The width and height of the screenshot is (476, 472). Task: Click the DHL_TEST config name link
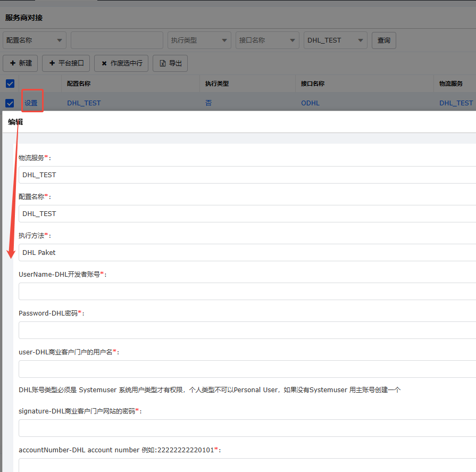(x=84, y=103)
